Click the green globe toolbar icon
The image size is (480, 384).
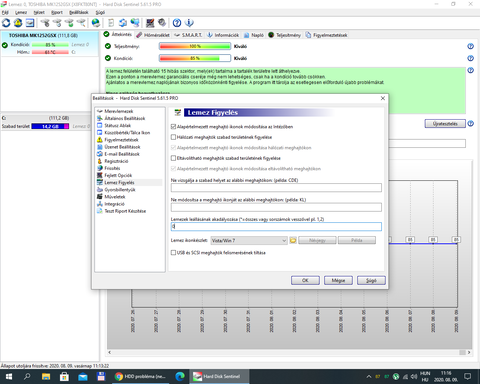pos(96,23)
